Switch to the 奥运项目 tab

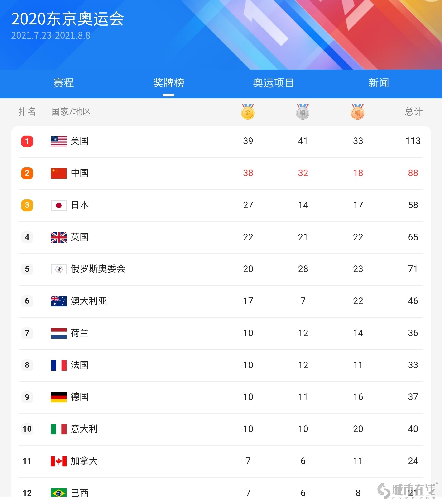point(273,83)
